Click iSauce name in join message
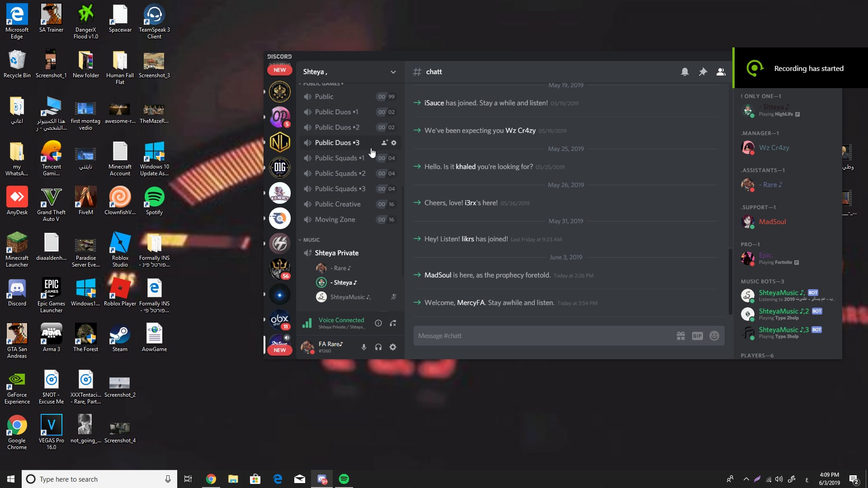Screen dimensions: 868x488 click(434, 103)
